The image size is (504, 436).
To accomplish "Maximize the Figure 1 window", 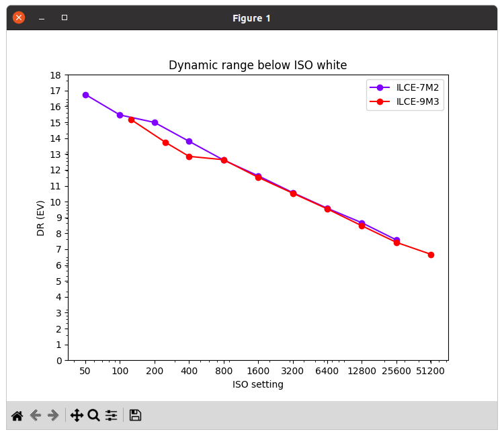I will click(65, 18).
